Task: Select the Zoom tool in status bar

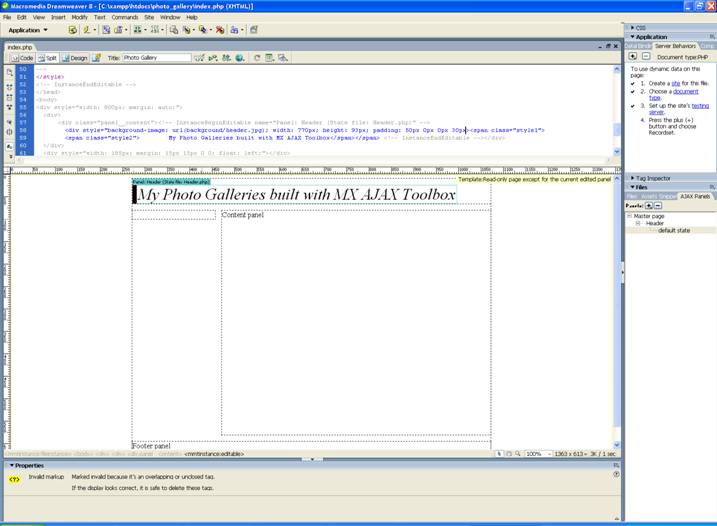Action: 517,454
